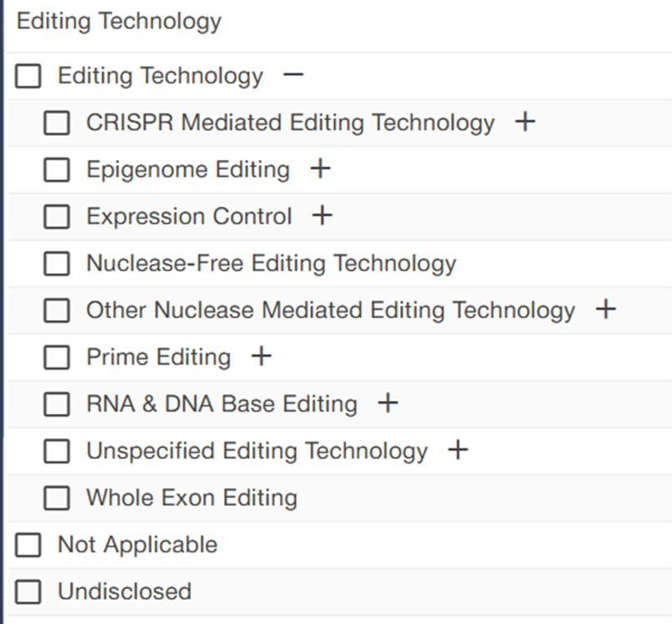This screenshot has height=624, width=672.
Task: Enable the Epigenome Editing checkbox
Action: pyautogui.click(x=57, y=170)
